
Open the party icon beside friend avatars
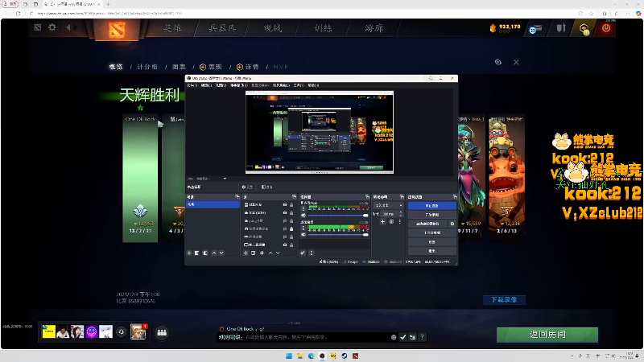[x=162, y=332]
